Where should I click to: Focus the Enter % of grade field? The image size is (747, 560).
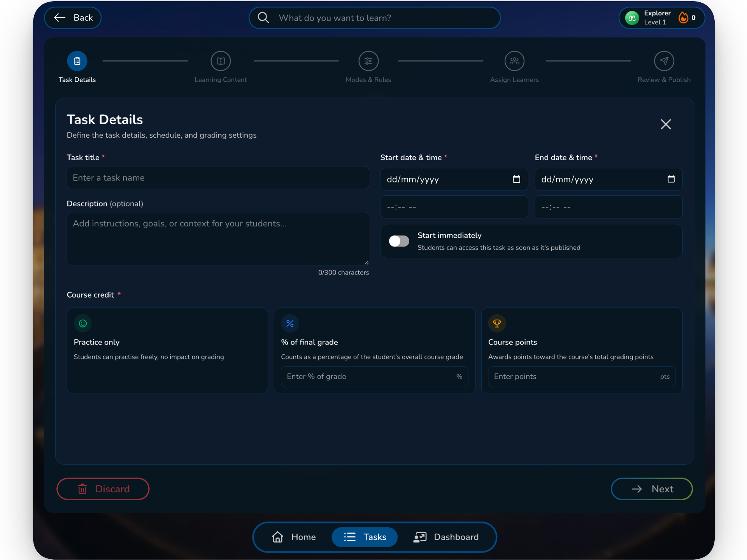pos(374,376)
